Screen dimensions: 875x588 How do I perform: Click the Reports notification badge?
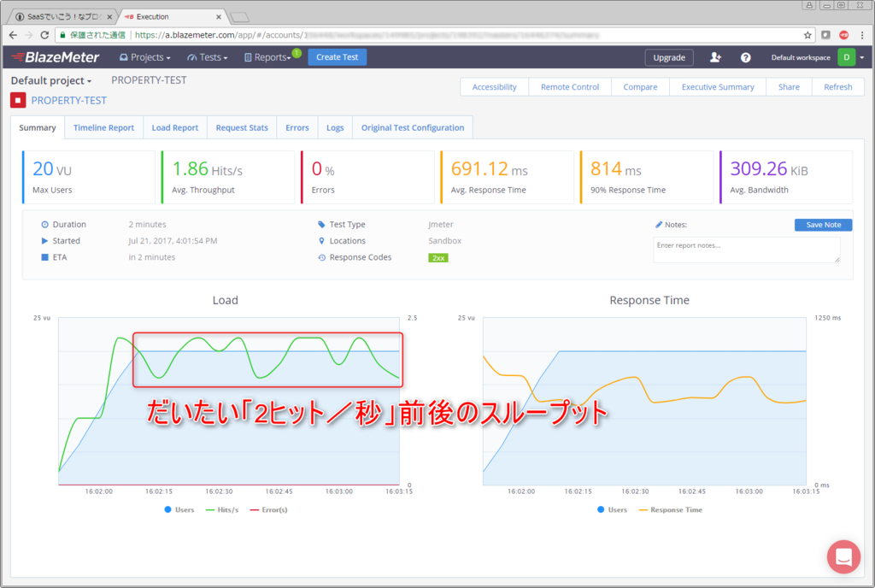(x=297, y=53)
